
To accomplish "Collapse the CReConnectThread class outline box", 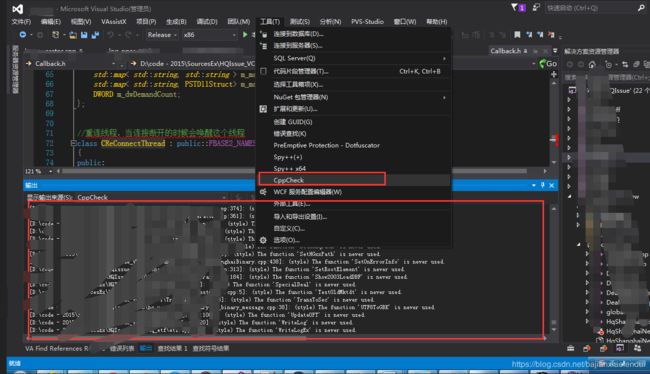I will click(x=73, y=143).
